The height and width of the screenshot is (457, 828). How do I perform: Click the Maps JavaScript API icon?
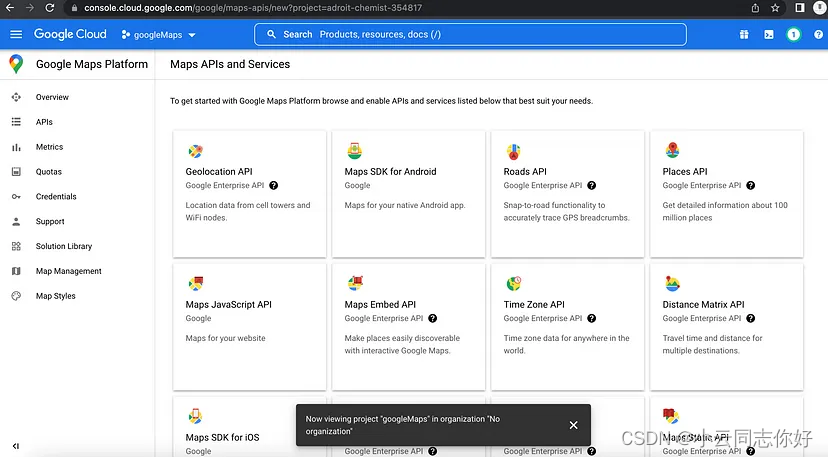pyautogui.click(x=195, y=284)
